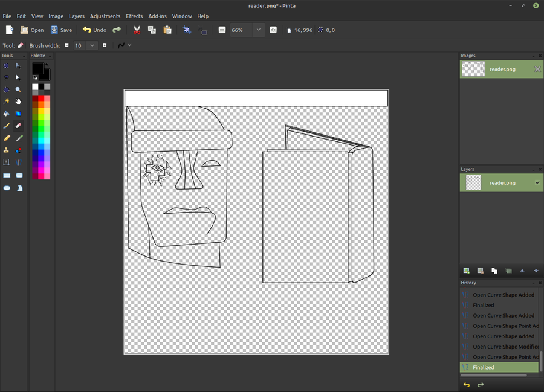Open the Effects menu
The width and height of the screenshot is (544, 392).
(x=134, y=16)
